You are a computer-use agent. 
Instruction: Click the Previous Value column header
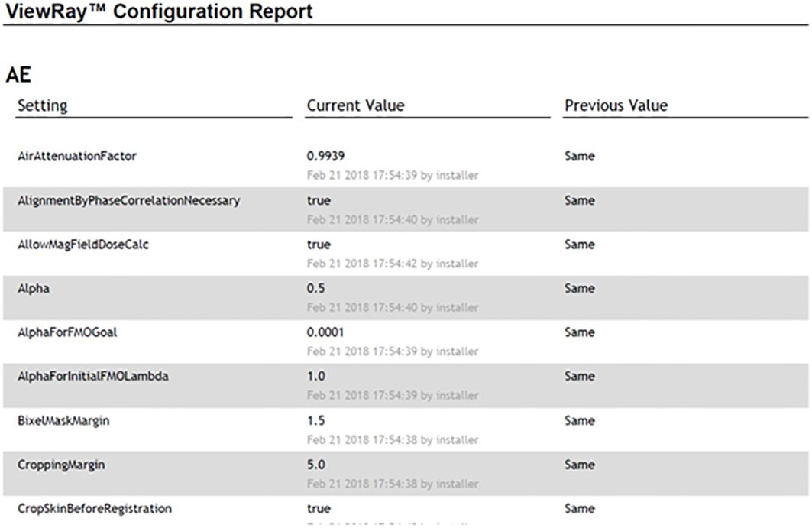click(616, 105)
